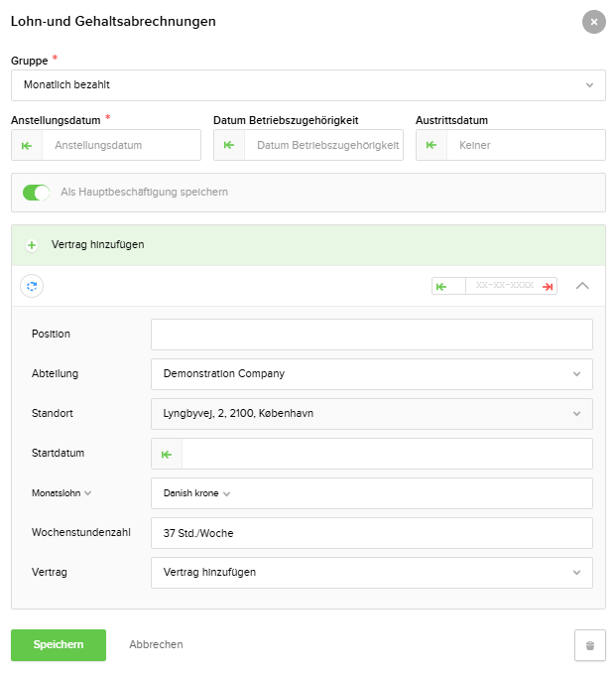Open the Abteilung dropdown
This screenshot has width=616, height=678.
coord(371,374)
